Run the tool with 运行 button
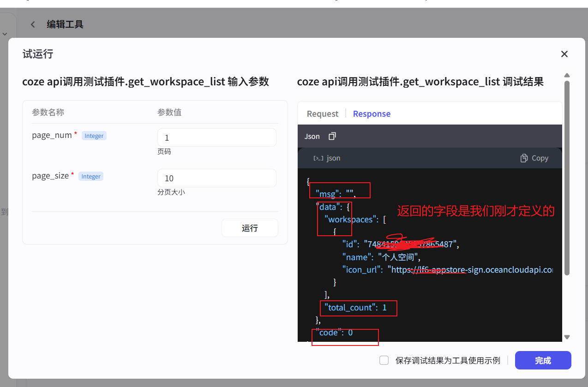 pyautogui.click(x=250, y=228)
